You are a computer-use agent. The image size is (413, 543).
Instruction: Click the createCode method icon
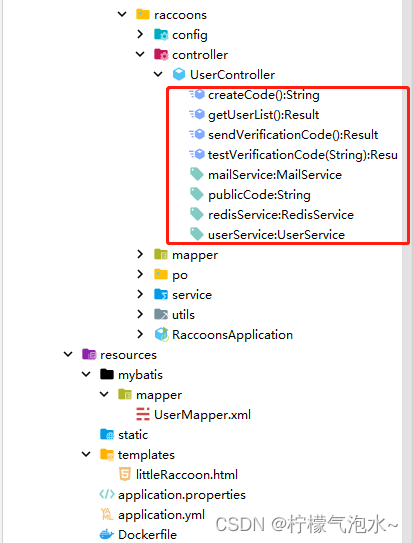tap(197, 94)
